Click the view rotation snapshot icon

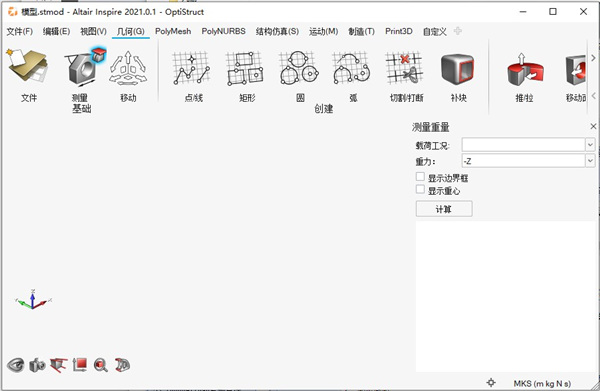(x=59, y=365)
